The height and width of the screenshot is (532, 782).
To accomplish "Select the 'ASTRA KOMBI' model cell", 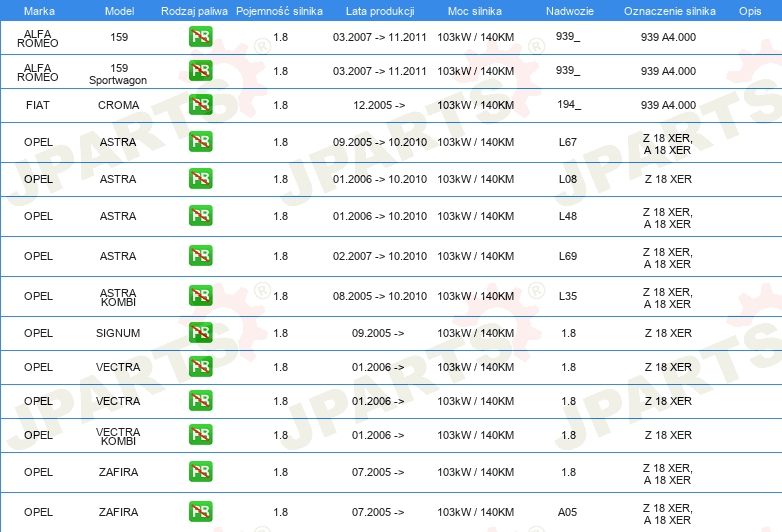I will (x=118, y=297).
